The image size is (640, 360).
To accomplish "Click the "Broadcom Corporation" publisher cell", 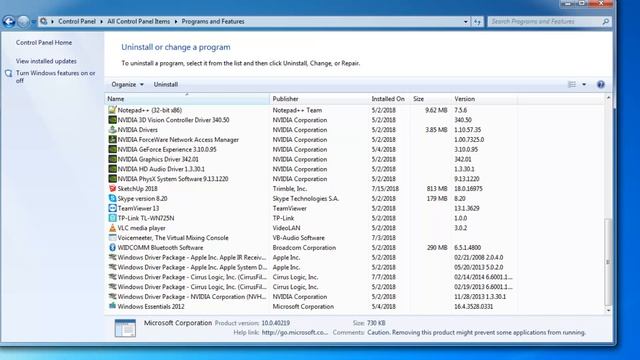I will (x=304, y=247).
